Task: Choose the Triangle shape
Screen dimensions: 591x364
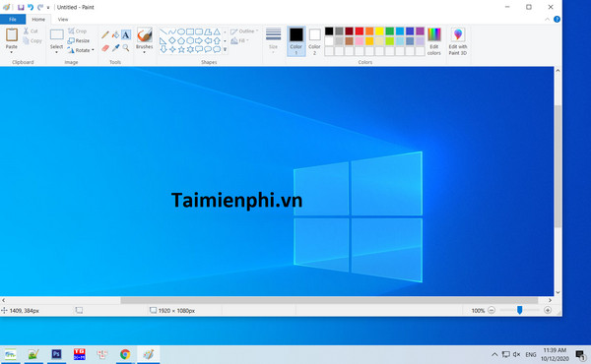Action: (217, 31)
